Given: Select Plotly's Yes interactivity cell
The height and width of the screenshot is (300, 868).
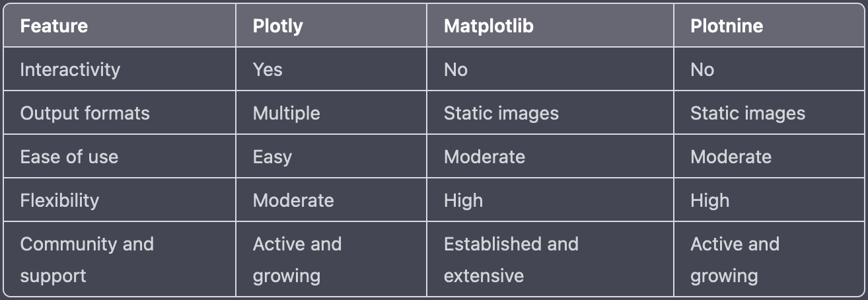Looking at the screenshot, I should tap(331, 69).
